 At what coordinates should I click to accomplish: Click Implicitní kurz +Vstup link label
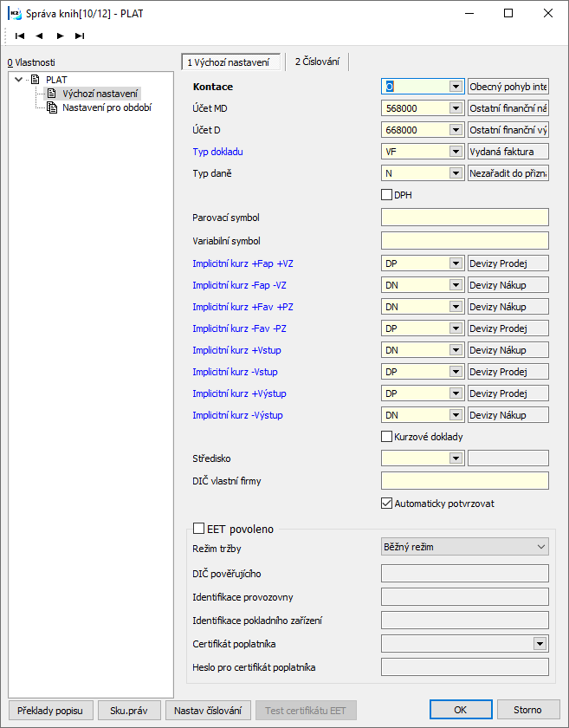(236, 350)
